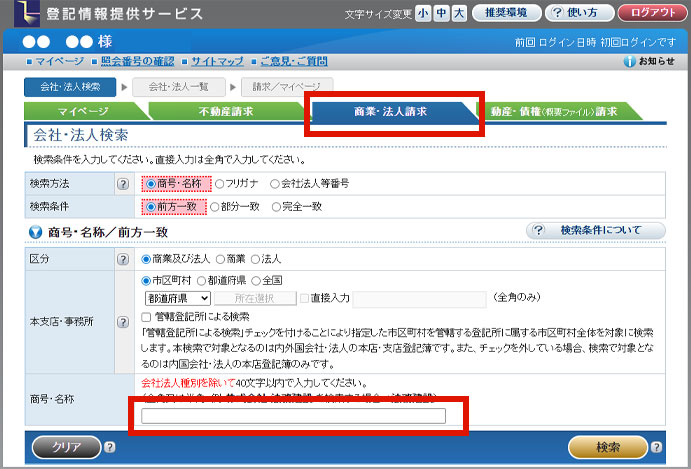Select the フリガナ search method radio
691x469 pixels.
[220, 184]
